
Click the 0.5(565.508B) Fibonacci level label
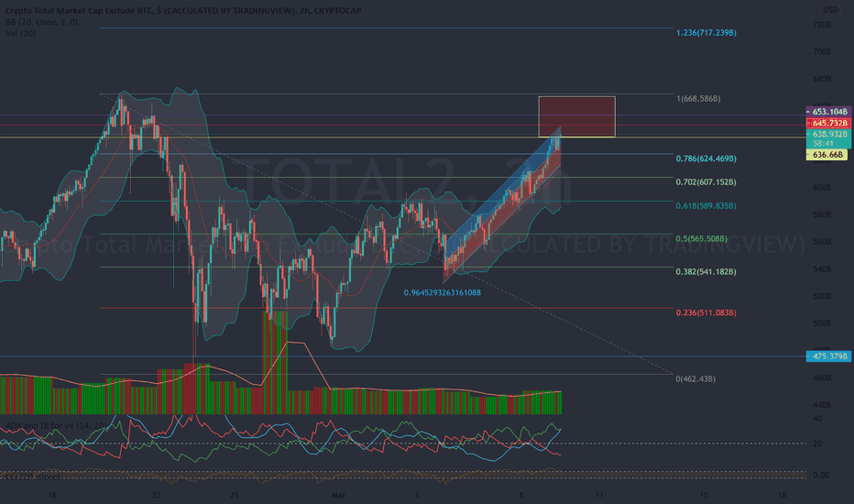(702, 238)
